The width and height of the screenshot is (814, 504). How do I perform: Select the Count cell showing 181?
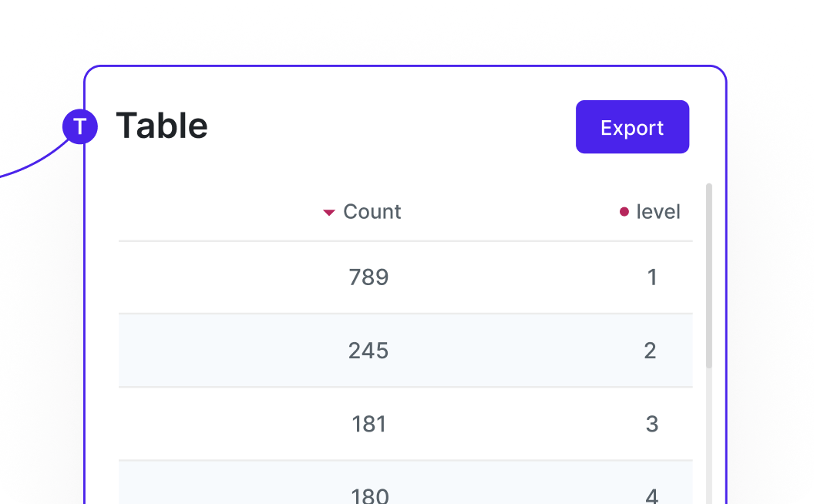368,424
